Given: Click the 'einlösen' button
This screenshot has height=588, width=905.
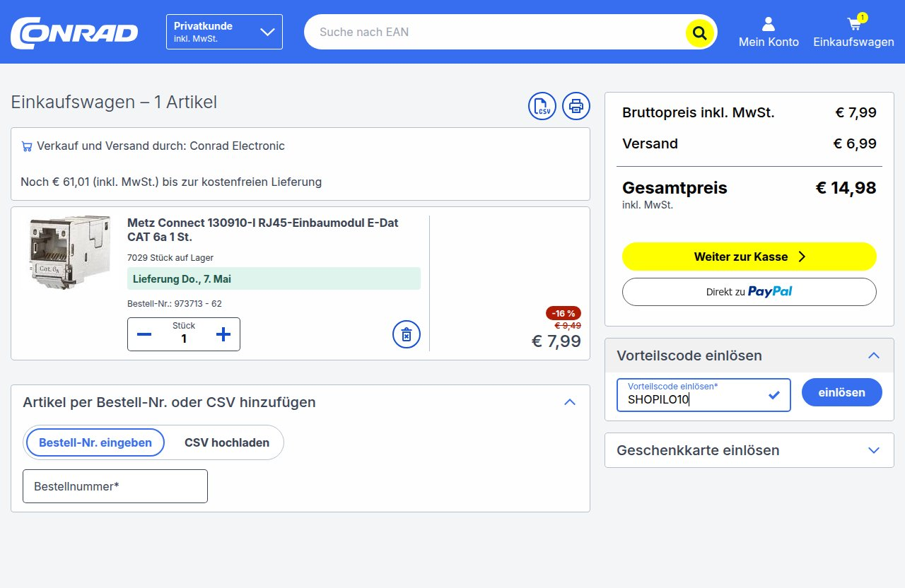Looking at the screenshot, I should click(842, 392).
